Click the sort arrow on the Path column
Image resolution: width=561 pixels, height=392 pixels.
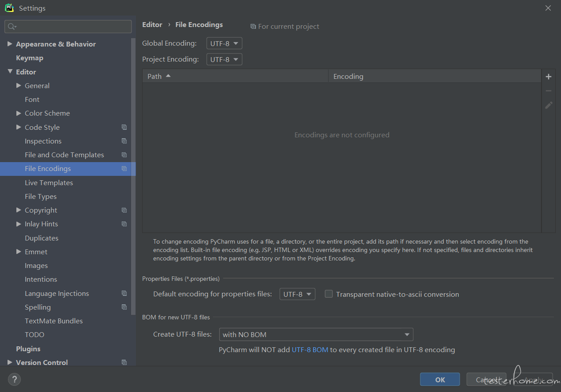(168, 76)
